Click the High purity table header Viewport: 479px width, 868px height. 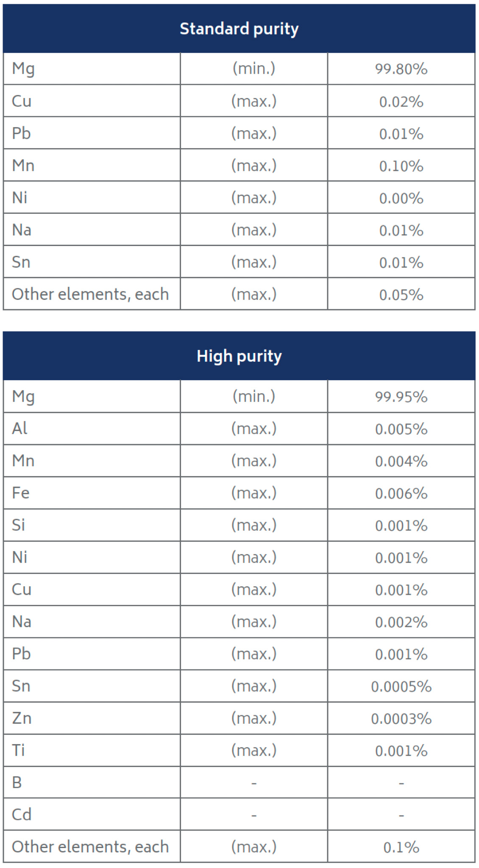click(239, 356)
